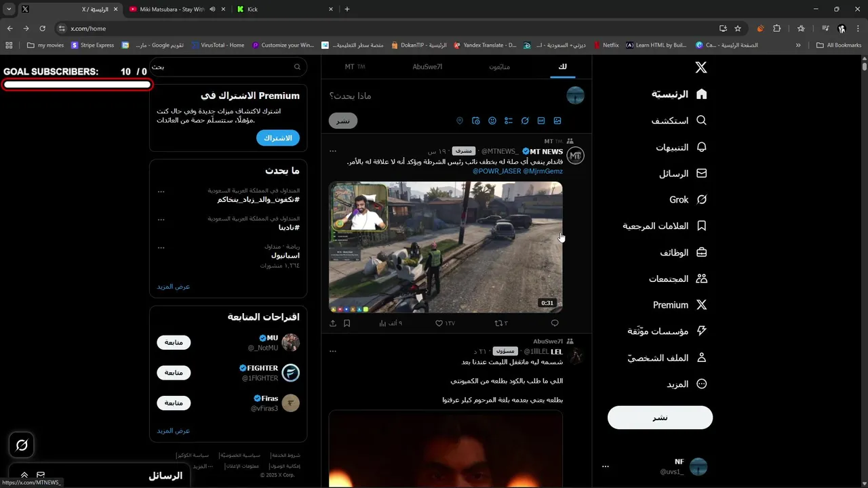
Task: Open Grok in the sidebar
Action: coord(688,200)
